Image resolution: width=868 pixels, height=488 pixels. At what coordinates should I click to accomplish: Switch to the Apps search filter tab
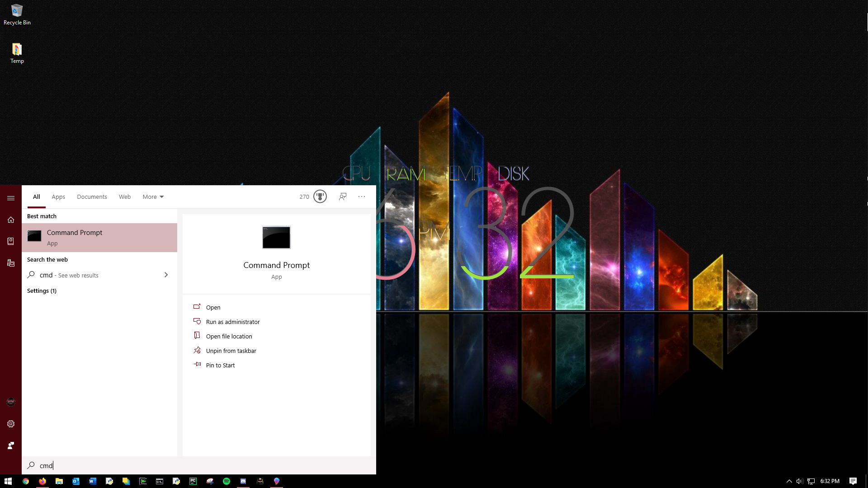pyautogui.click(x=58, y=197)
